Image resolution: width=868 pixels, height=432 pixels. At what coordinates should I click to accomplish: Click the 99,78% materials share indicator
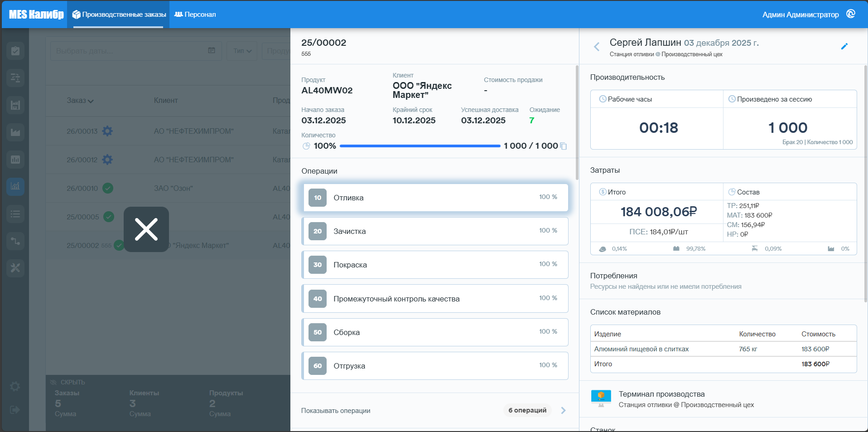click(689, 248)
